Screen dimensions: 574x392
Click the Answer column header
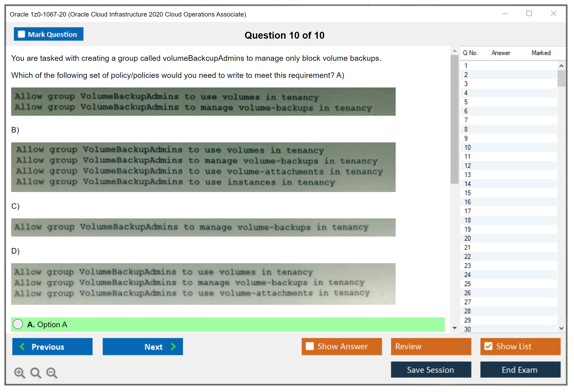tap(501, 53)
